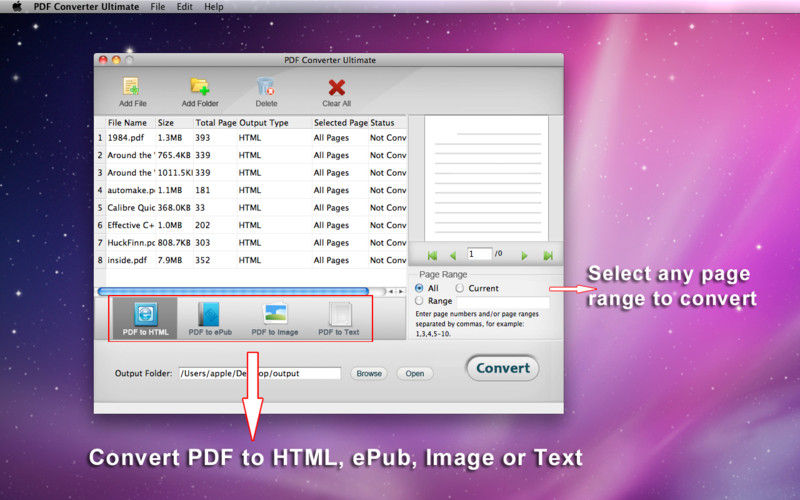
Task: Click the Selected Page column header
Action: click(x=341, y=123)
